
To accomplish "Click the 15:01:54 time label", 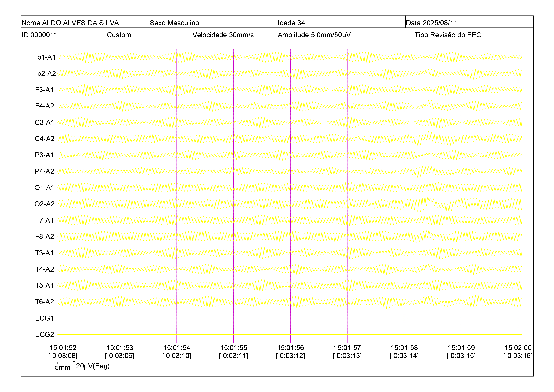I will point(177,348).
